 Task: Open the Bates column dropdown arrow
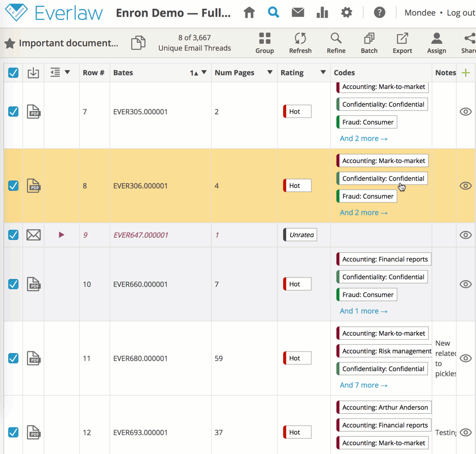coord(204,72)
